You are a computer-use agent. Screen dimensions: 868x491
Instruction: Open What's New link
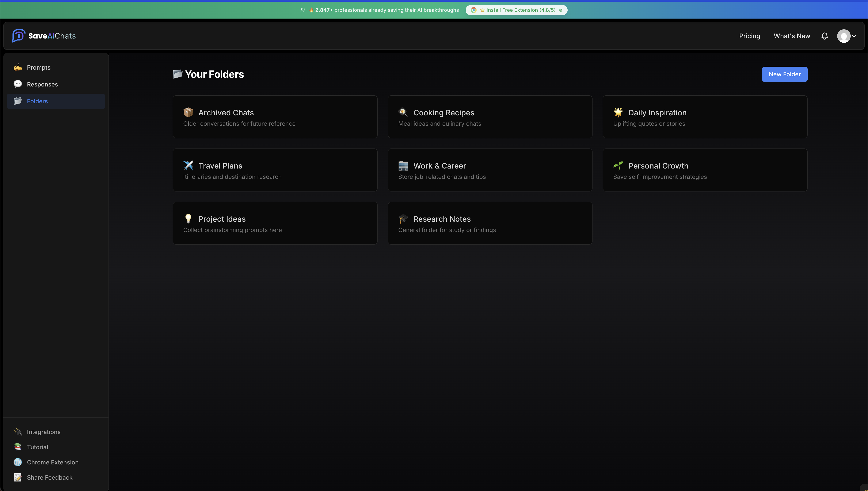(792, 36)
